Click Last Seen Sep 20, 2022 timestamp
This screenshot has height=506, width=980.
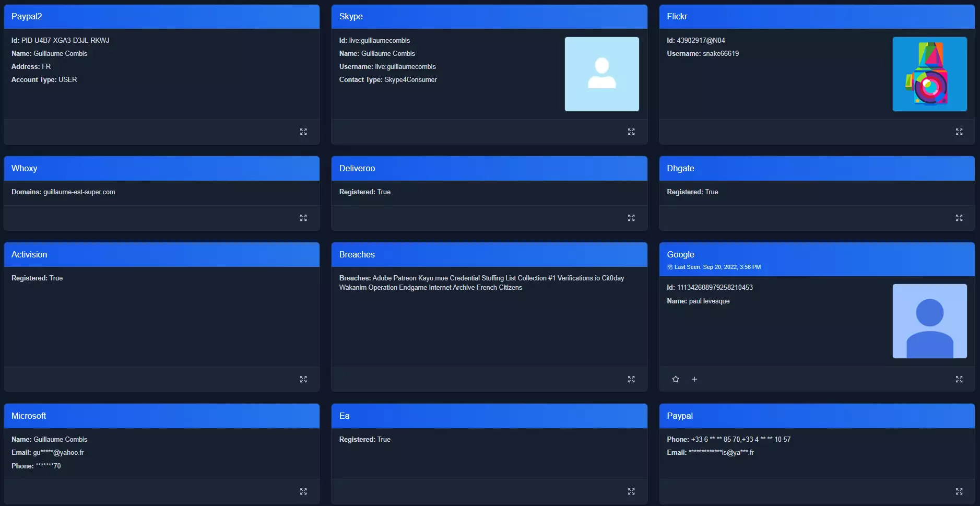[x=717, y=267]
